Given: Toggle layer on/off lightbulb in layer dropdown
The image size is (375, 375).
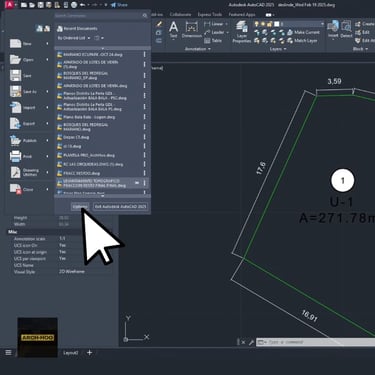Looking at the screenshot, I should click(x=257, y=24).
